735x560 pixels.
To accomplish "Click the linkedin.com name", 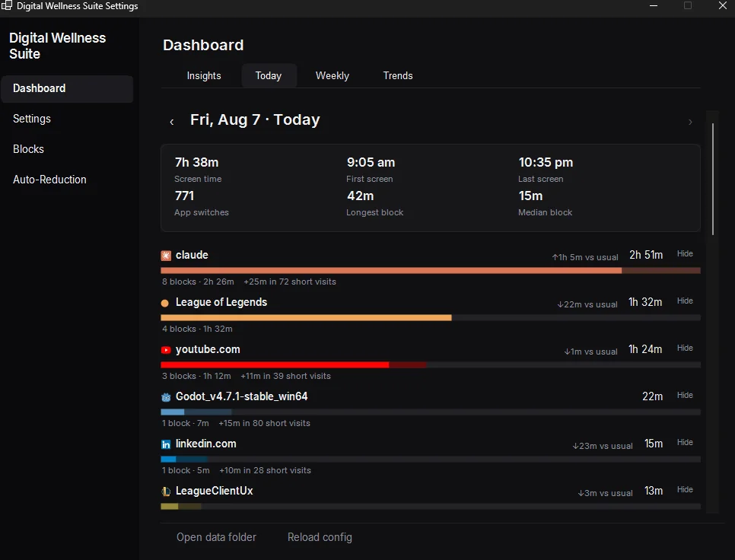I will pos(205,444).
